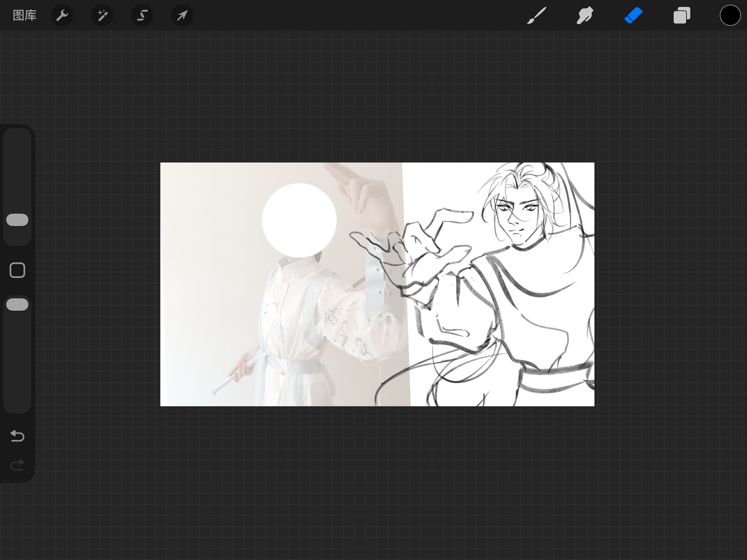Select the Smudge finger tool
Image resolution: width=747 pixels, height=560 pixels.
point(585,15)
